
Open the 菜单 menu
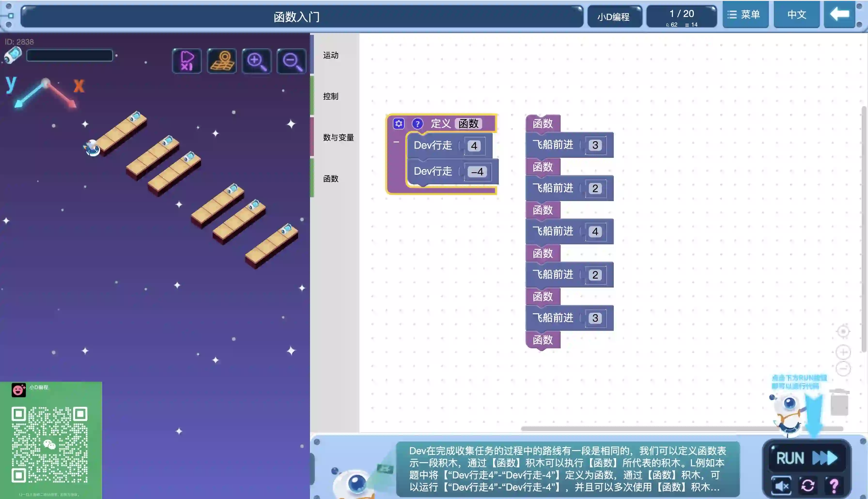(x=745, y=15)
